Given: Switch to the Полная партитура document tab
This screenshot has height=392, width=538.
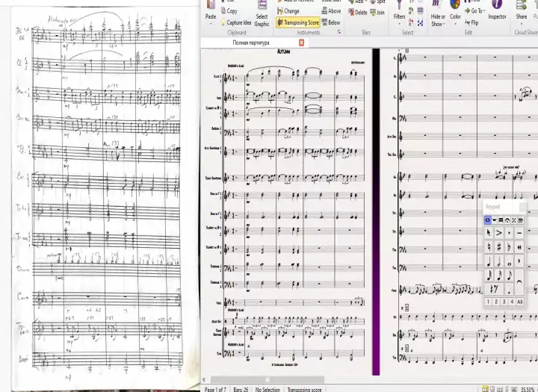Looking at the screenshot, I should [x=250, y=43].
